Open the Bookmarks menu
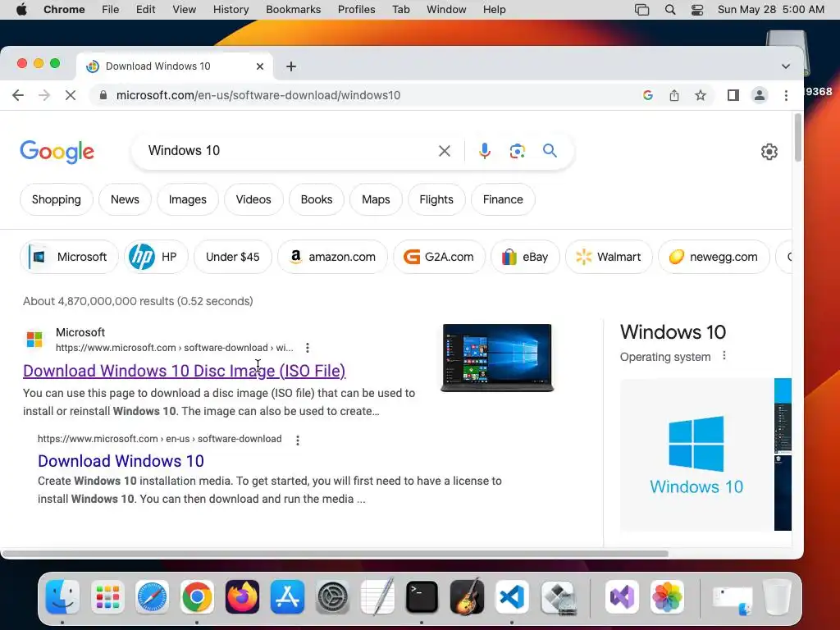Viewport: 840px width, 630px height. click(293, 10)
